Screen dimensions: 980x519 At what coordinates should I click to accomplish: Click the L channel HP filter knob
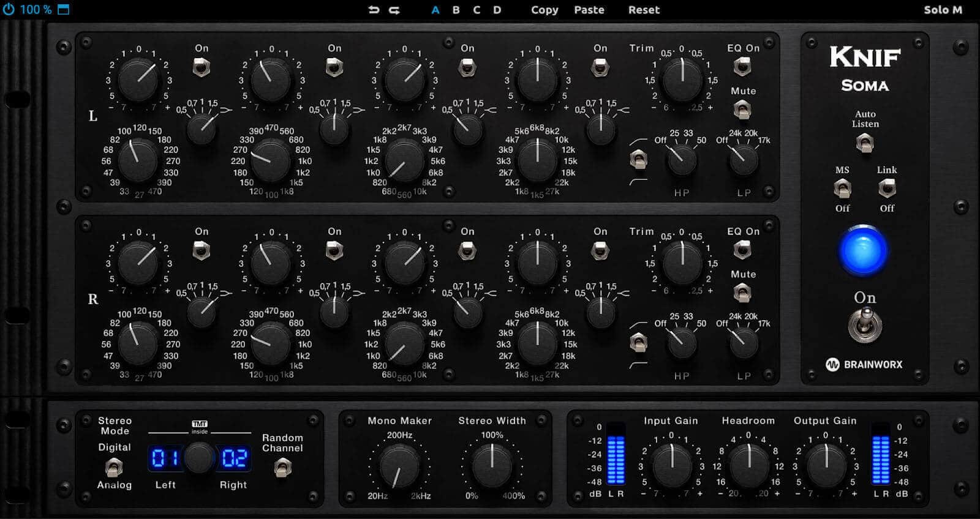[x=681, y=160]
